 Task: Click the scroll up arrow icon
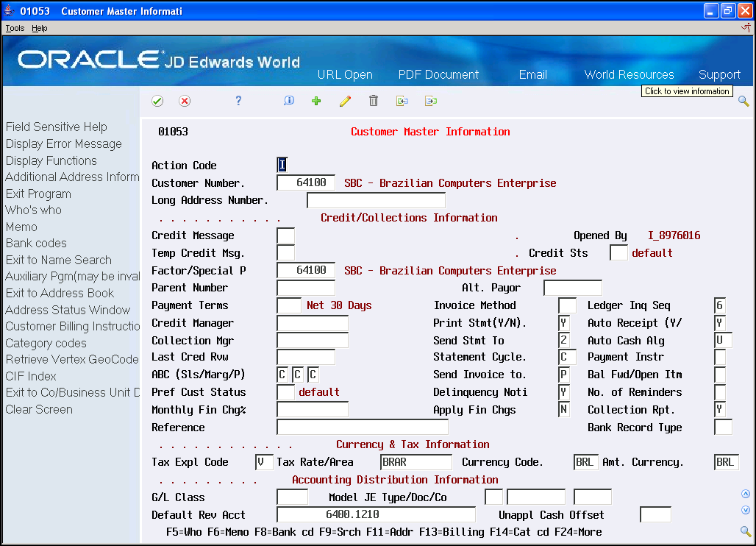tap(746, 494)
